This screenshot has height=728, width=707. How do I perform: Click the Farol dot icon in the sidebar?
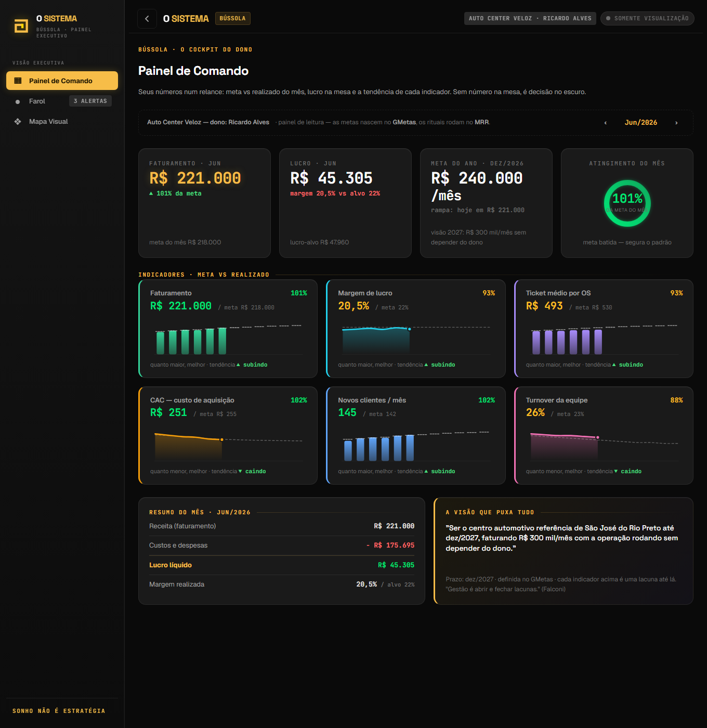tap(18, 101)
